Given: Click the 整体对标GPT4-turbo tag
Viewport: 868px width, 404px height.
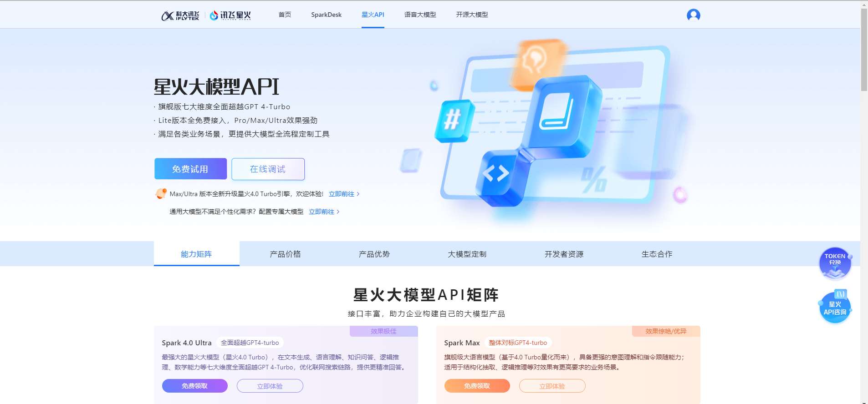Looking at the screenshot, I should pos(518,343).
